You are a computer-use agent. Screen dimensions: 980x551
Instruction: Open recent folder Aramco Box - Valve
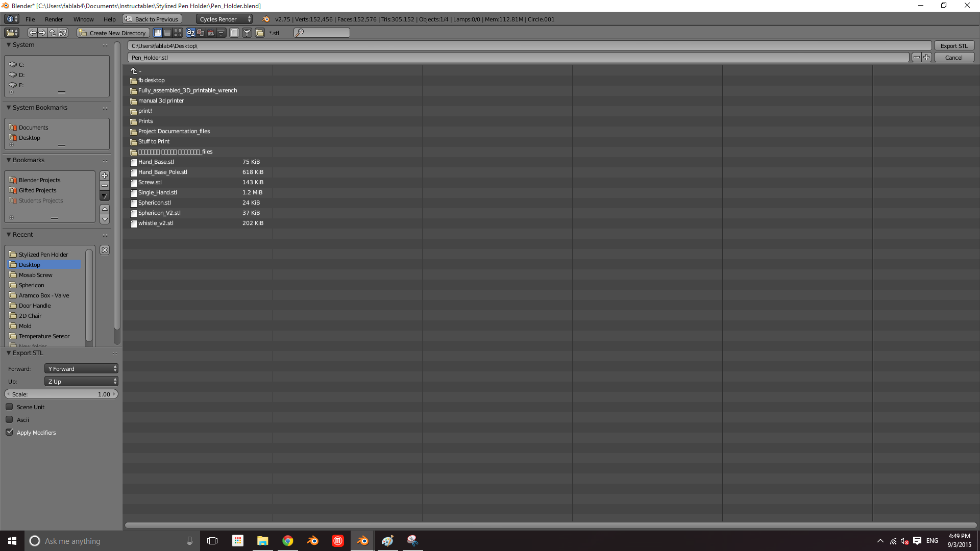coord(44,295)
